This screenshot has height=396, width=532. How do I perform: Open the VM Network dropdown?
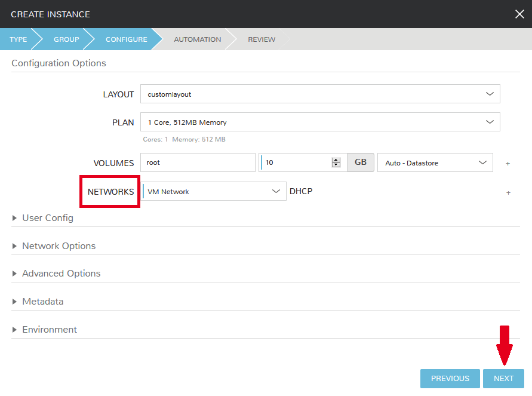tap(214, 191)
